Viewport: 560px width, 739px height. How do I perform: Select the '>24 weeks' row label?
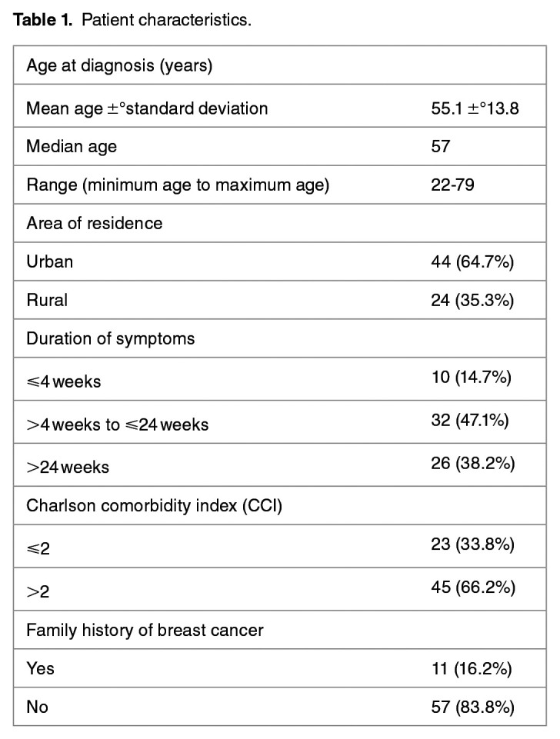coord(68,467)
